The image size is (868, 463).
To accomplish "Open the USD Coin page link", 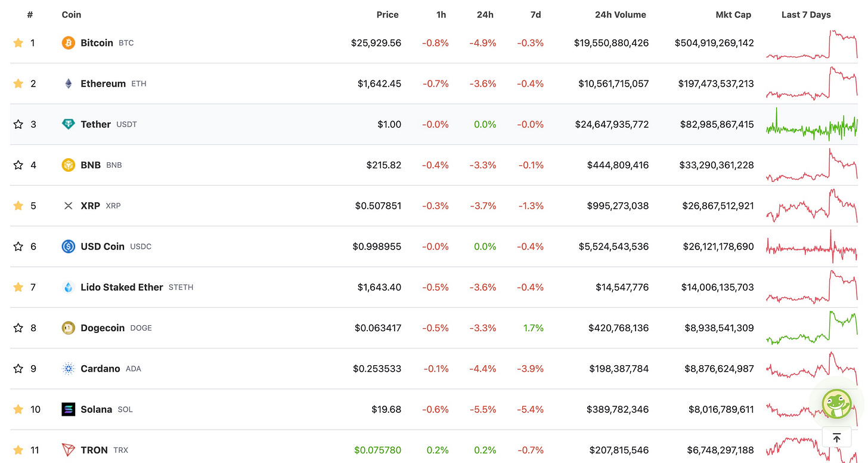I will coord(103,246).
